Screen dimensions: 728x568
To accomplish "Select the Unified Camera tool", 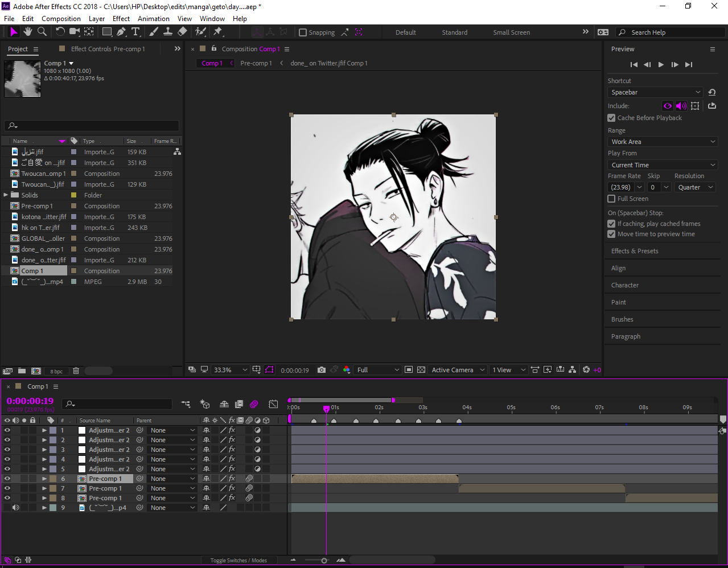I will 75,32.
